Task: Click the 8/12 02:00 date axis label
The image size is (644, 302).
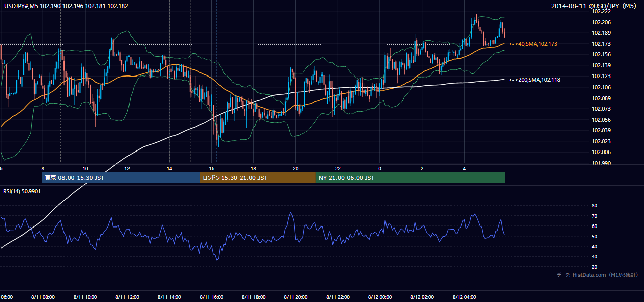Action: coord(422,297)
